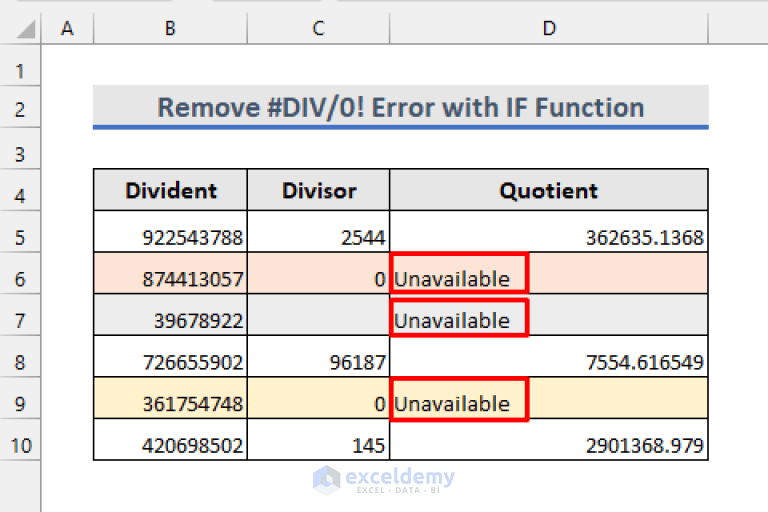This screenshot has height=512, width=768.
Task: Select row 10 header
Action: [20, 440]
